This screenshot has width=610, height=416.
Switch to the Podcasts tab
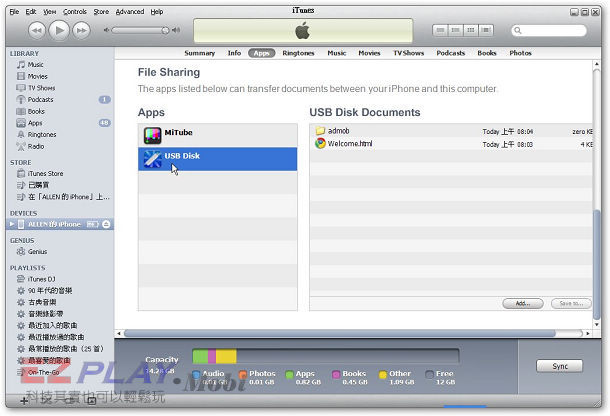coord(450,53)
